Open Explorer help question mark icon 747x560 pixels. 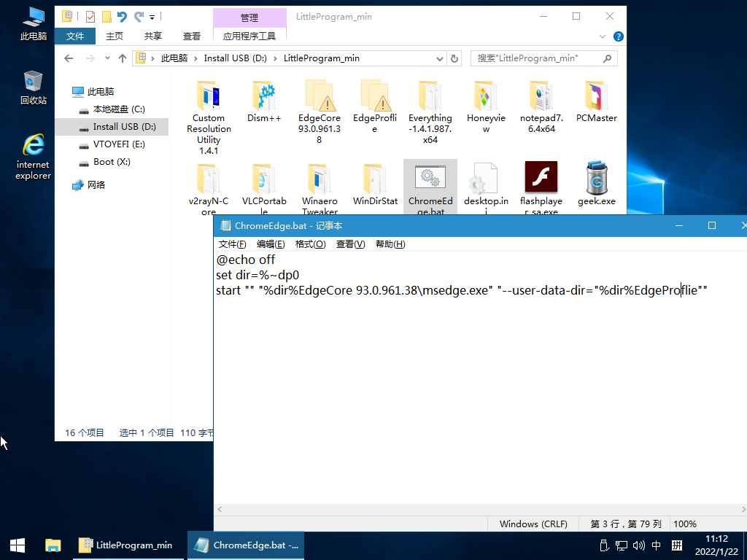(x=619, y=36)
